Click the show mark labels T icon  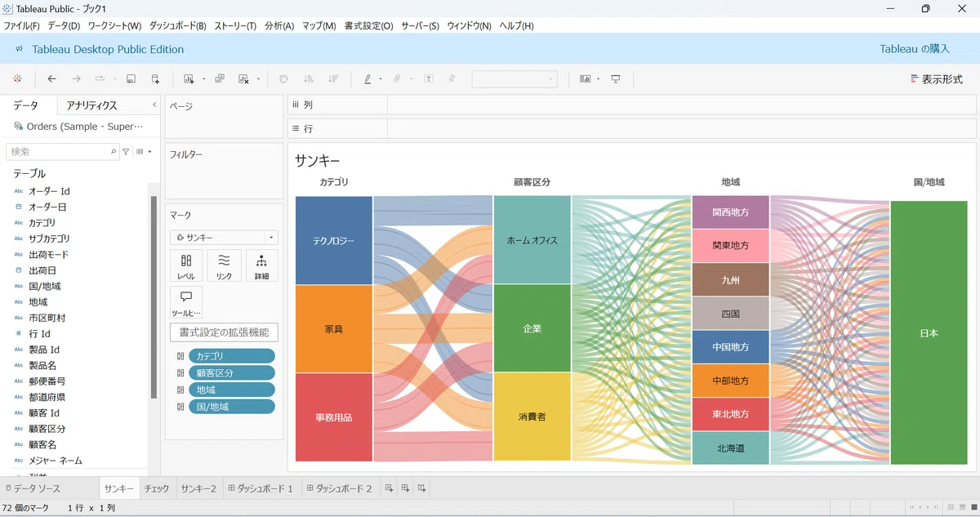pos(428,79)
